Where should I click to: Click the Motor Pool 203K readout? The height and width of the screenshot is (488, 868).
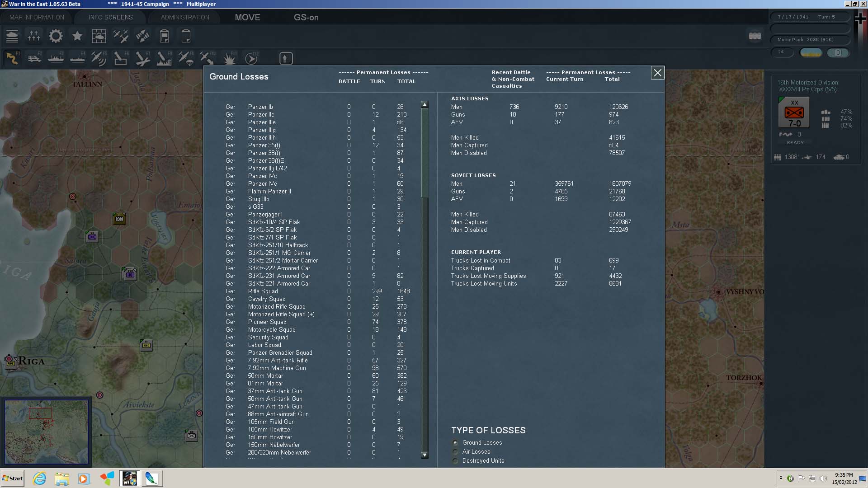pos(810,40)
